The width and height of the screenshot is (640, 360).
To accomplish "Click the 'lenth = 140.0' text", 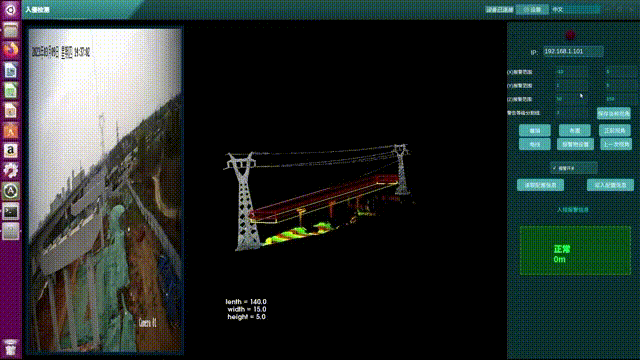I will point(246,302).
